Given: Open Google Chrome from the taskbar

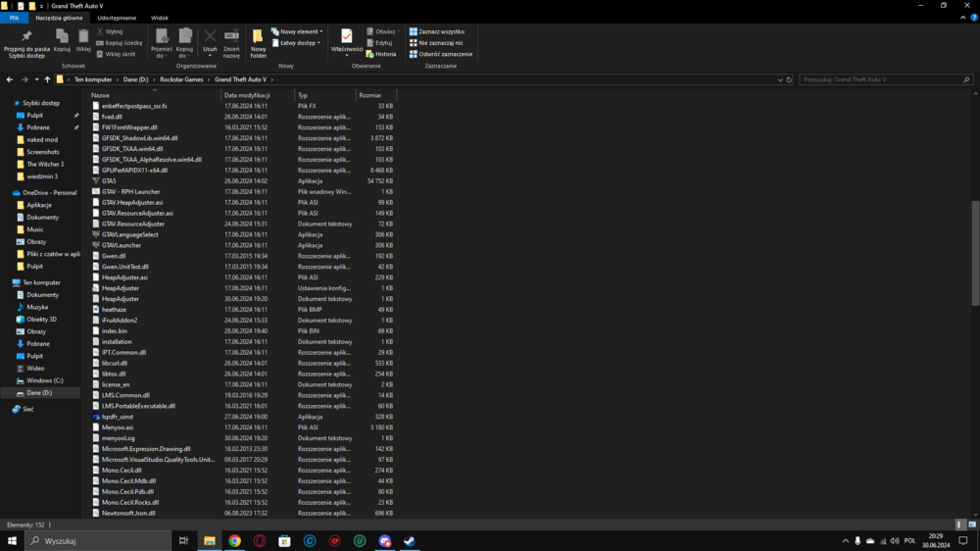Looking at the screenshot, I should tap(234, 540).
